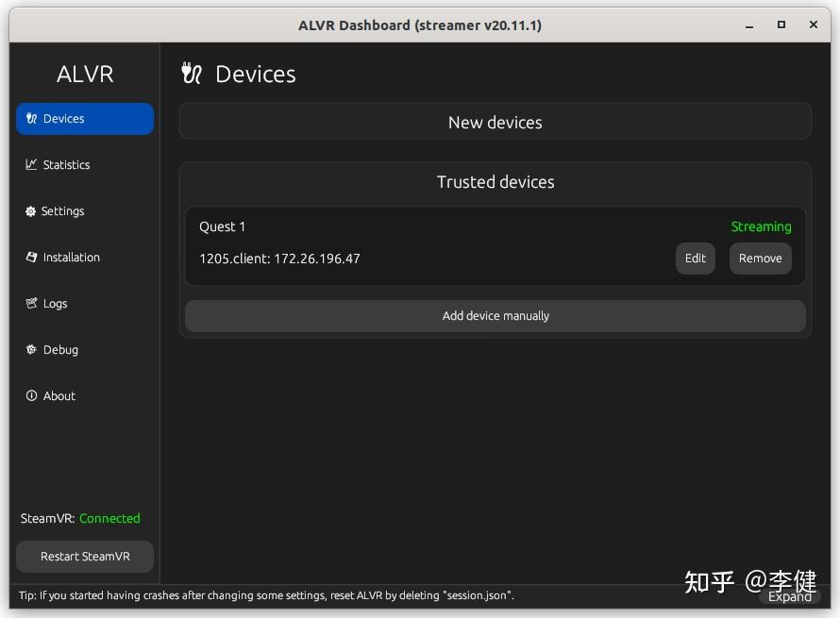Screen dimensions: 840x618
Task: Click the Settings gear icon in sidebar
Action: click(x=29, y=211)
